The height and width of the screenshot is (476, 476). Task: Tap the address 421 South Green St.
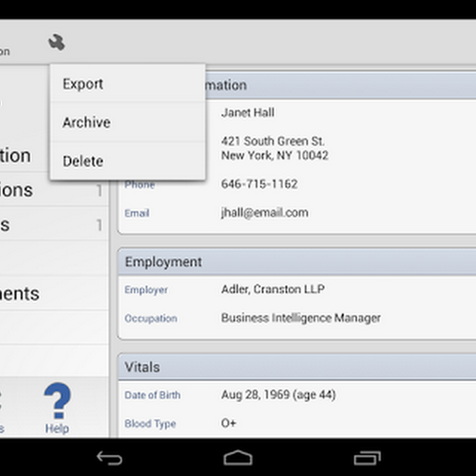[x=273, y=141]
